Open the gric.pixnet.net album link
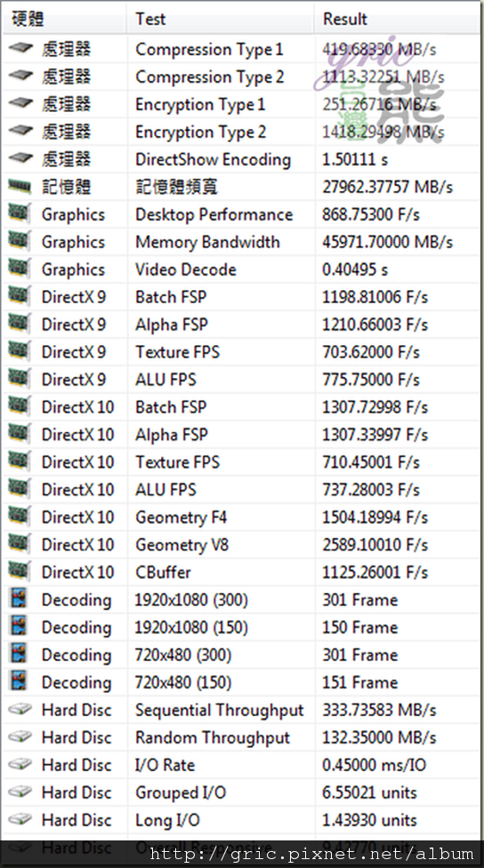This screenshot has width=484, height=868. click(x=311, y=854)
